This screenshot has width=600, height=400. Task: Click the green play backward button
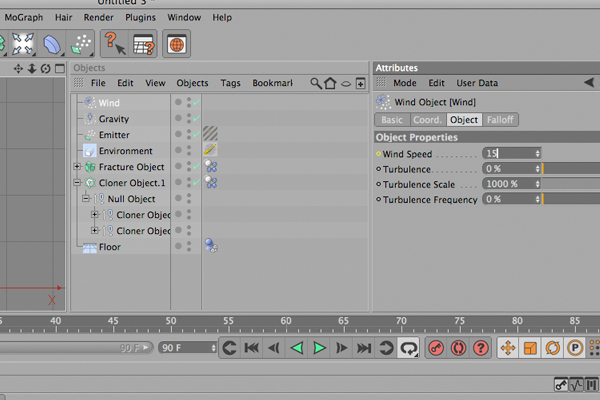(297, 348)
